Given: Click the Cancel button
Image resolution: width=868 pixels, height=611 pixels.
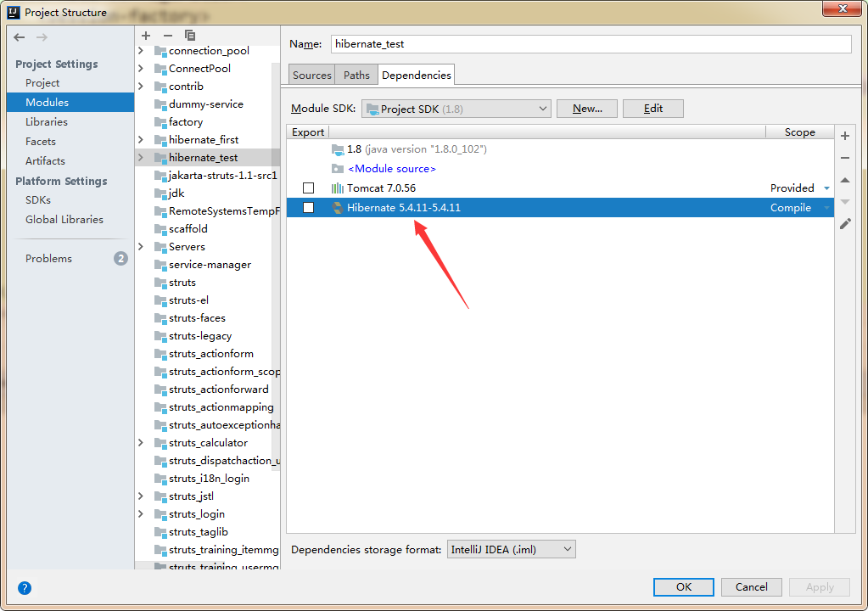Looking at the screenshot, I should pyautogui.click(x=751, y=587).
